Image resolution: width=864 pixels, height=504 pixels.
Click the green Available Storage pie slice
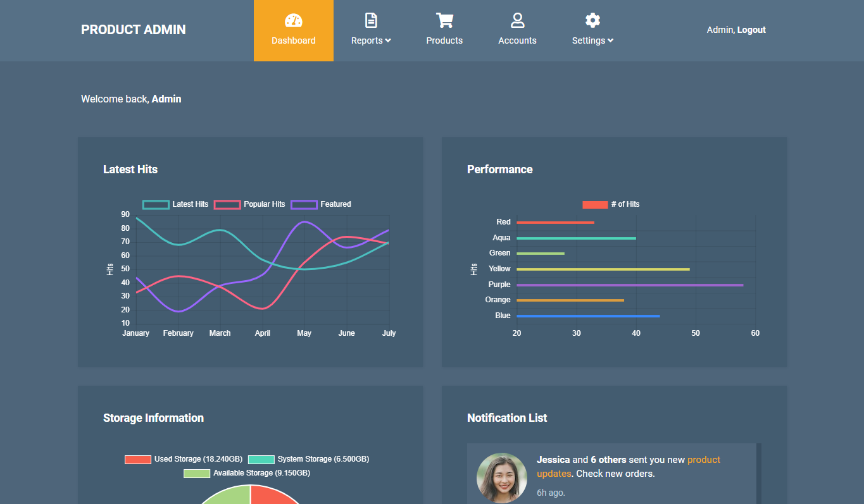coord(227,495)
